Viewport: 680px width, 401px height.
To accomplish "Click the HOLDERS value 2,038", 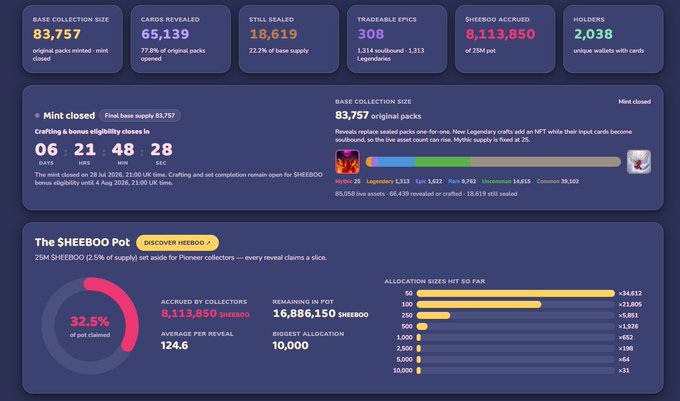I will click(x=593, y=34).
